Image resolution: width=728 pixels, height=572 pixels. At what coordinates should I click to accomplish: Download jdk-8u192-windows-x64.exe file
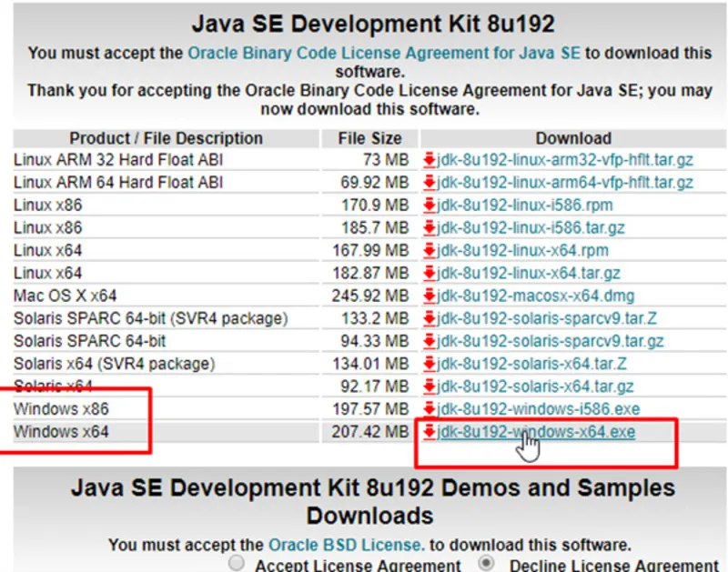click(536, 432)
